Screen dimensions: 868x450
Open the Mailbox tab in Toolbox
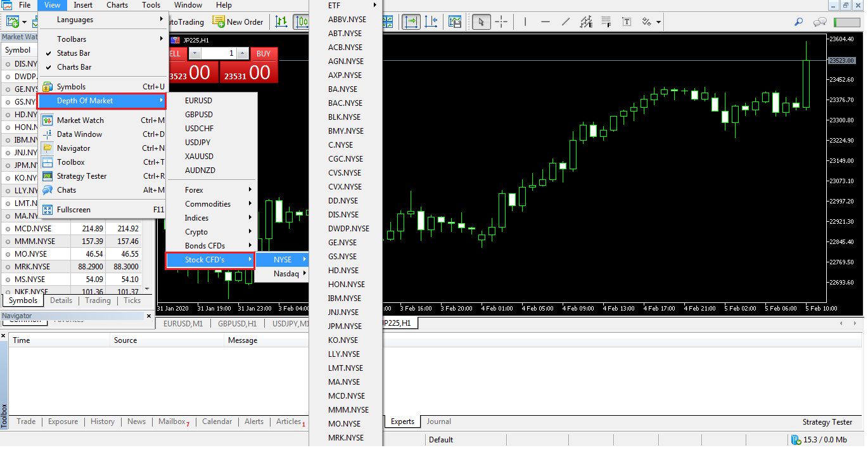click(x=174, y=421)
